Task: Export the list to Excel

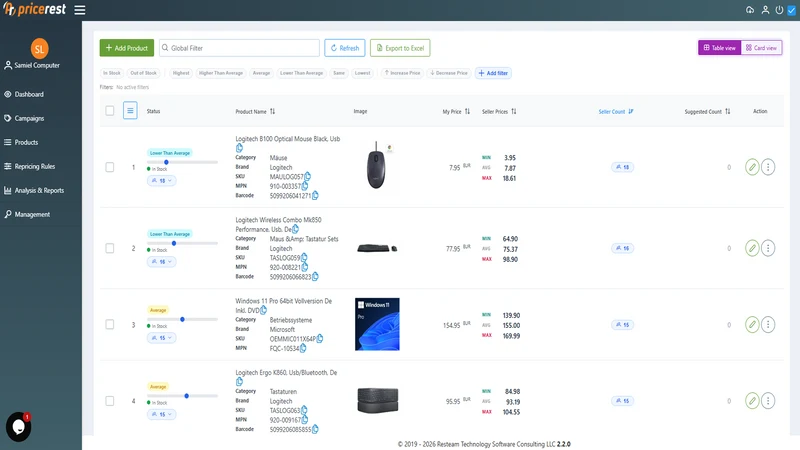Action: click(400, 48)
